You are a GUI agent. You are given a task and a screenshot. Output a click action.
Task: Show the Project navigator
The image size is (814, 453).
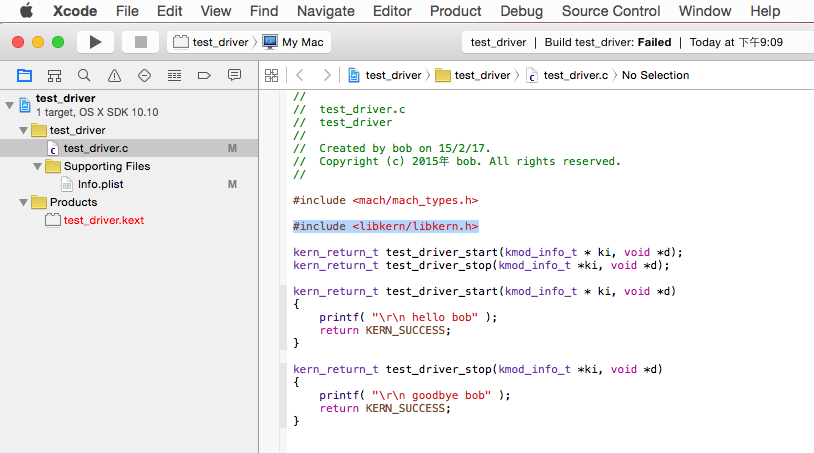[x=24, y=76]
